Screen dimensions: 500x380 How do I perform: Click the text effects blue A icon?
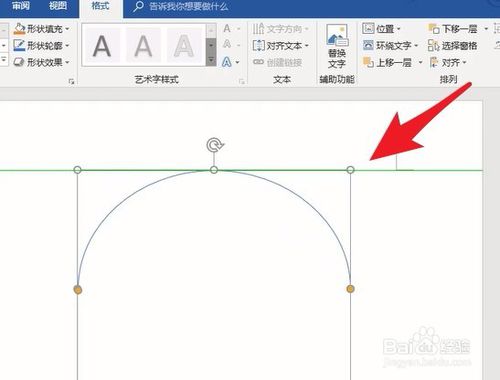pos(227,62)
